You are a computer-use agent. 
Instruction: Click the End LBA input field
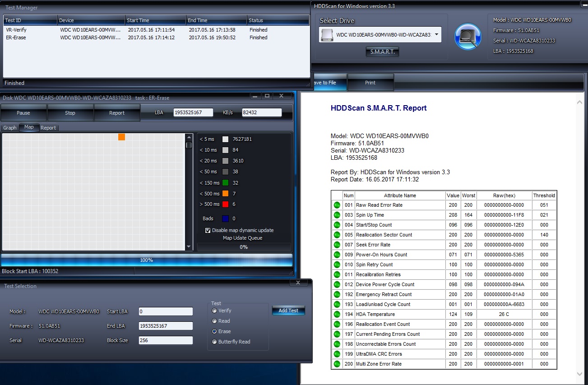coord(166,326)
